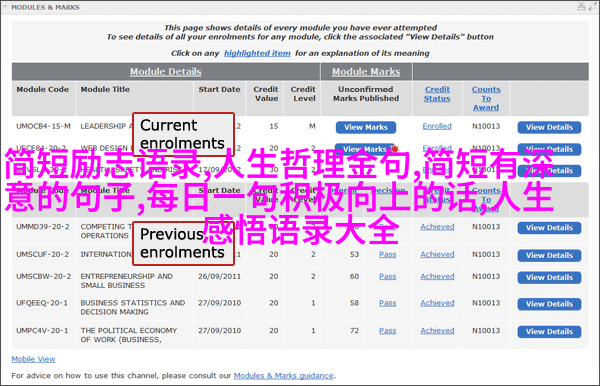Click title ENTREPRENEURSHIP AND SMALL BUSINESS

126,281
